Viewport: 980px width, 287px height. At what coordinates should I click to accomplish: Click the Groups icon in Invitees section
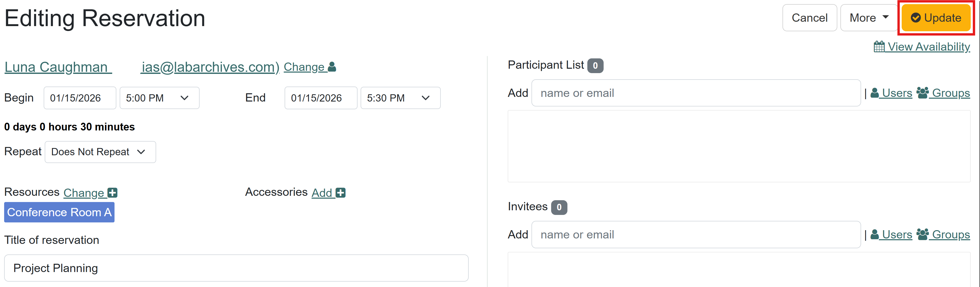[923, 235]
